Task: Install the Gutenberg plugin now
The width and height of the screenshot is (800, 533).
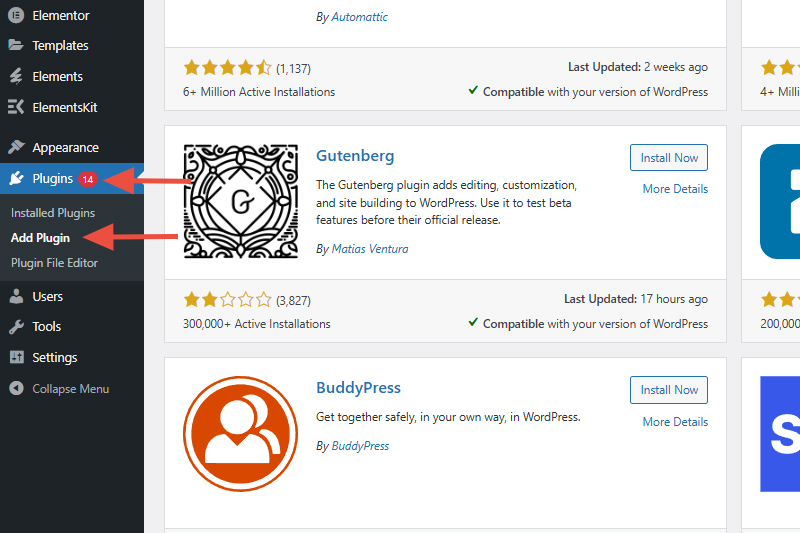Action: (669, 158)
